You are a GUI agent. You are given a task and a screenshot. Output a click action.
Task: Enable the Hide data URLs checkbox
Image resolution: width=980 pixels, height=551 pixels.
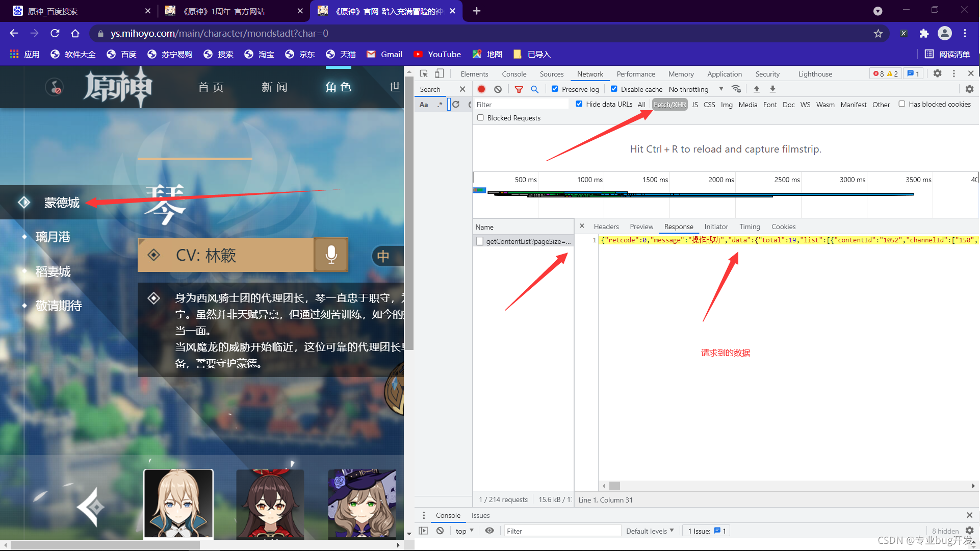pyautogui.click(x=578, y=105)
